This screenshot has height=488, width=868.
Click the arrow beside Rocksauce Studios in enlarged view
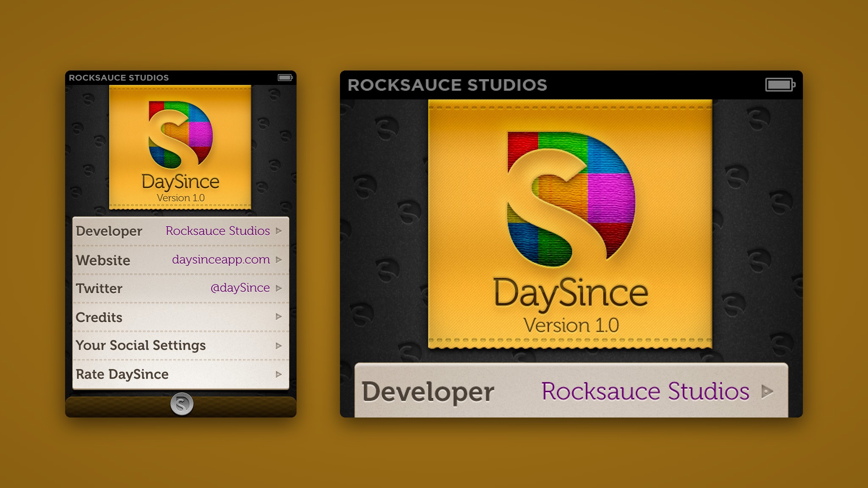[767, 391]
